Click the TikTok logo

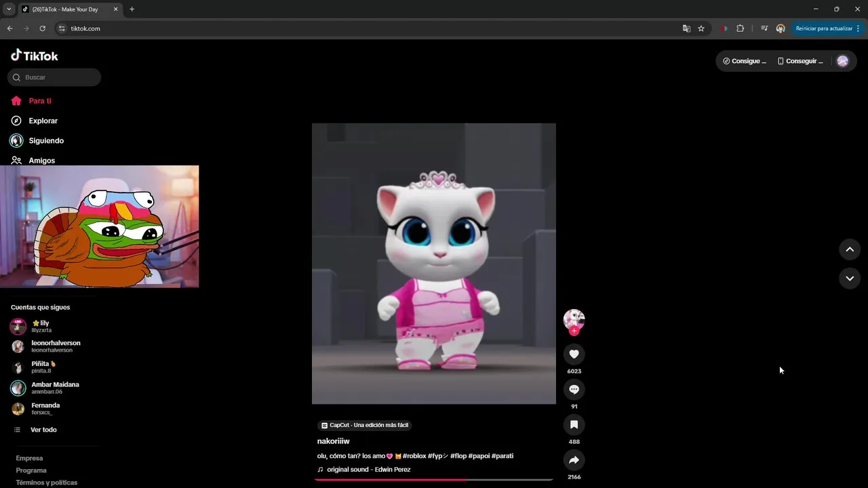[x=35, y=56]
